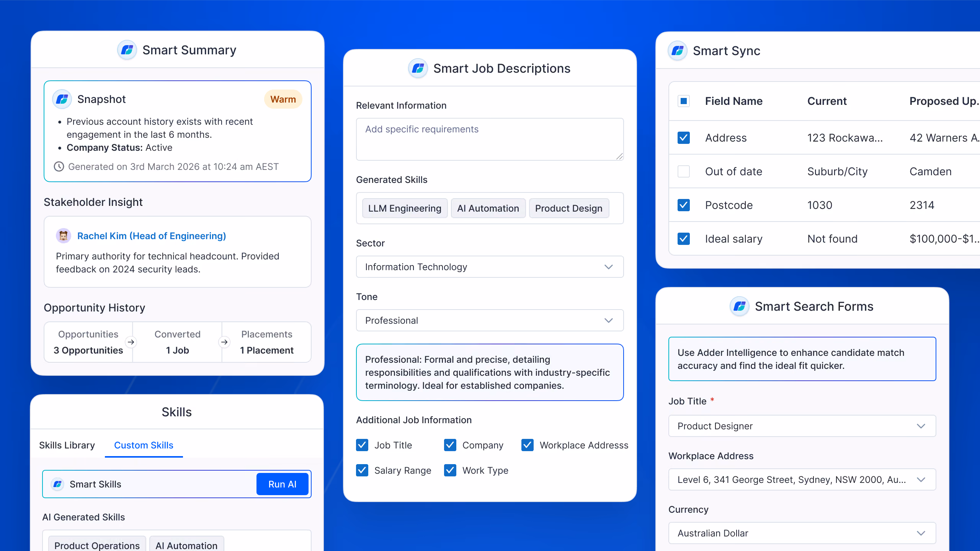Uncheck the Company checkbox
The width and height of the screenshot is (980, 551).
(x=450, y=445)
